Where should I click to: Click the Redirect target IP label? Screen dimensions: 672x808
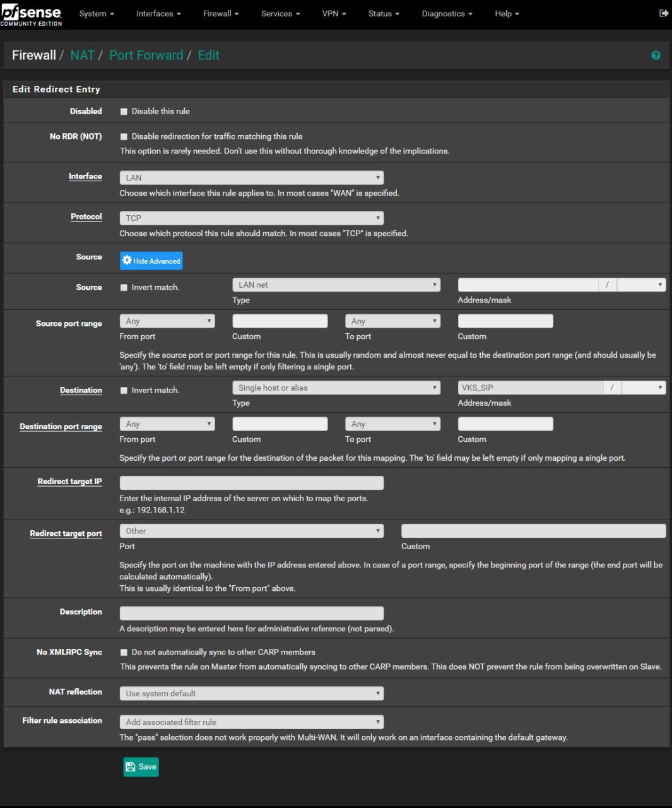(x=69, y=482)
